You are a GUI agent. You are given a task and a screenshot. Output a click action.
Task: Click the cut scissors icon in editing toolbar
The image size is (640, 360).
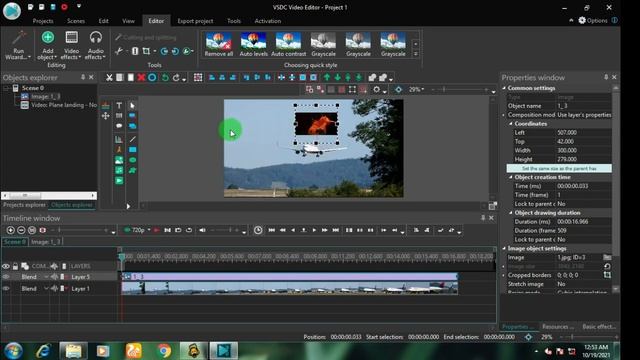[x=109, y=78]
